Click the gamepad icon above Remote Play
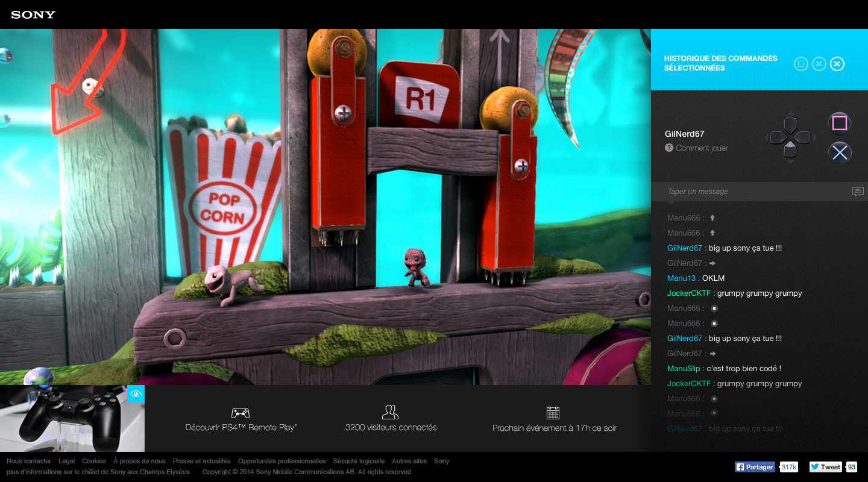The image size is (868, 482). pyautogui.click(x=241, y=413)
